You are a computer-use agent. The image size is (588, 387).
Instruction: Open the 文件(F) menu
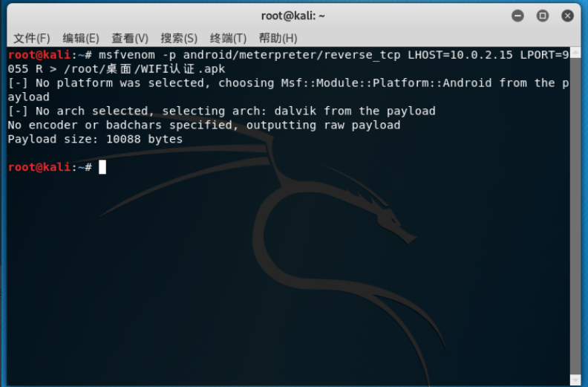point(31,38)
